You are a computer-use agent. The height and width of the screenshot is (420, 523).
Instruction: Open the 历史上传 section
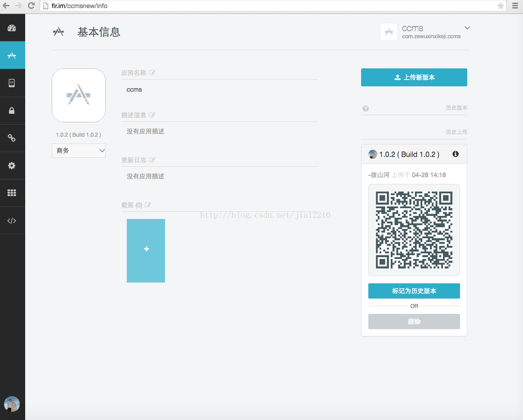pos(456,132)
